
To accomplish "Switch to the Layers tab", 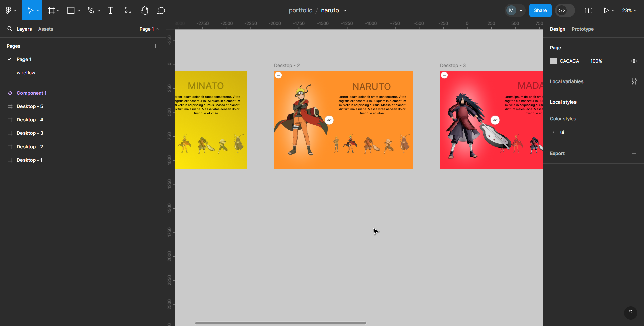I will pyautogui.click(x=24, y=29).
